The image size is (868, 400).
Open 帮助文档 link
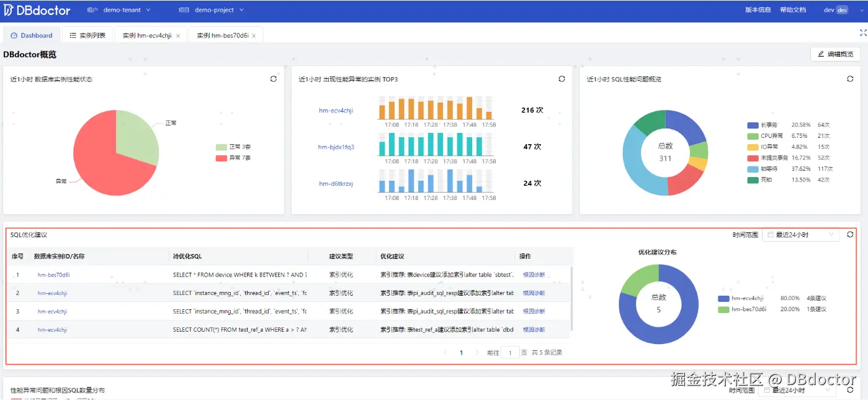(x=792, y=10)
